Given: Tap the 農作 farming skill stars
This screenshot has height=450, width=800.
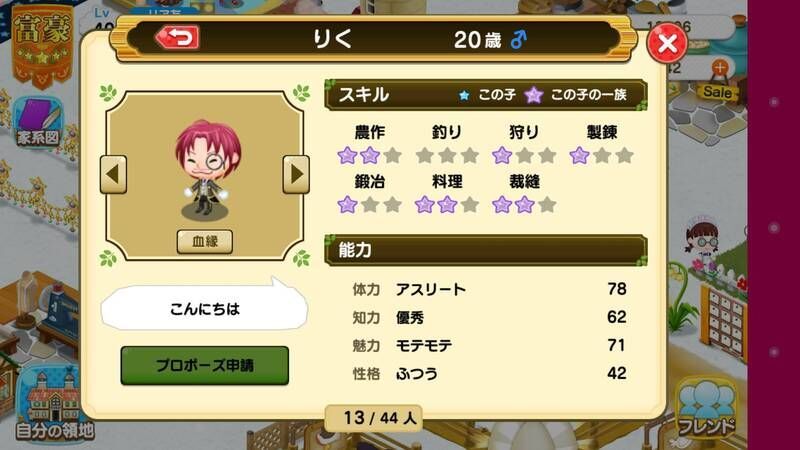Looking at the screenshot, I should pos(369,155).
